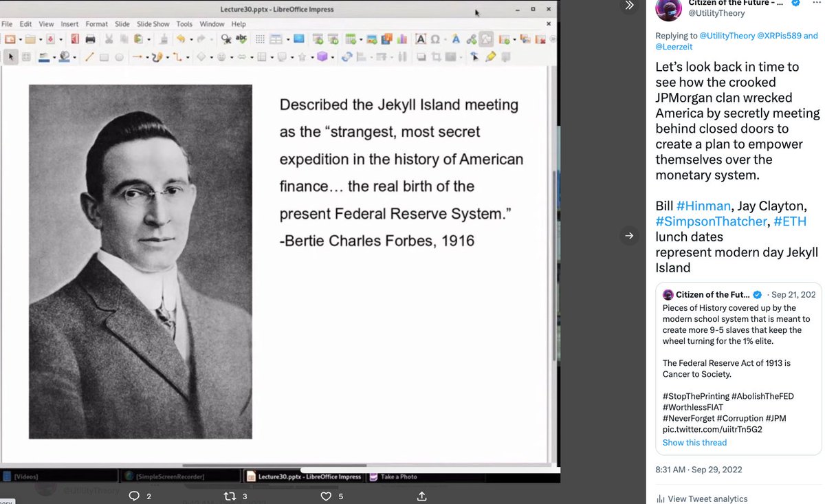Insert Image icon in toolbar
Image resolution: width=825 pixels, height=504 pixels.
tap(372, 39)
